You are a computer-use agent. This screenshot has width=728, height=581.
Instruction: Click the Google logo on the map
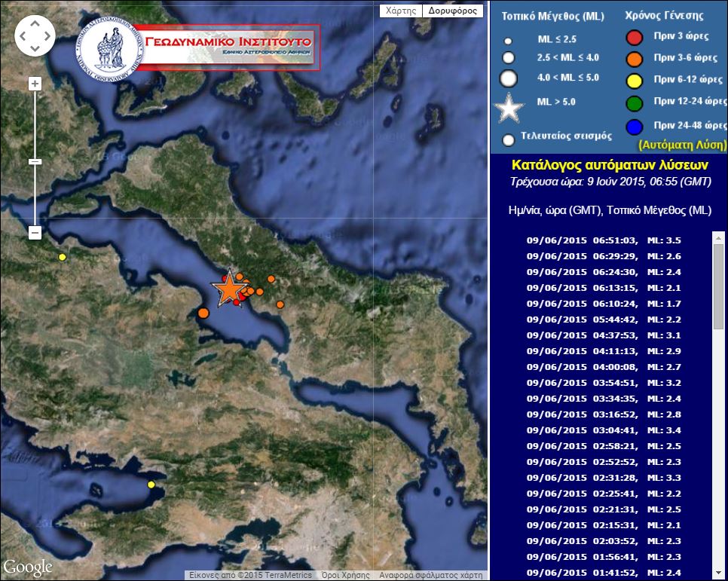point(28,567)
